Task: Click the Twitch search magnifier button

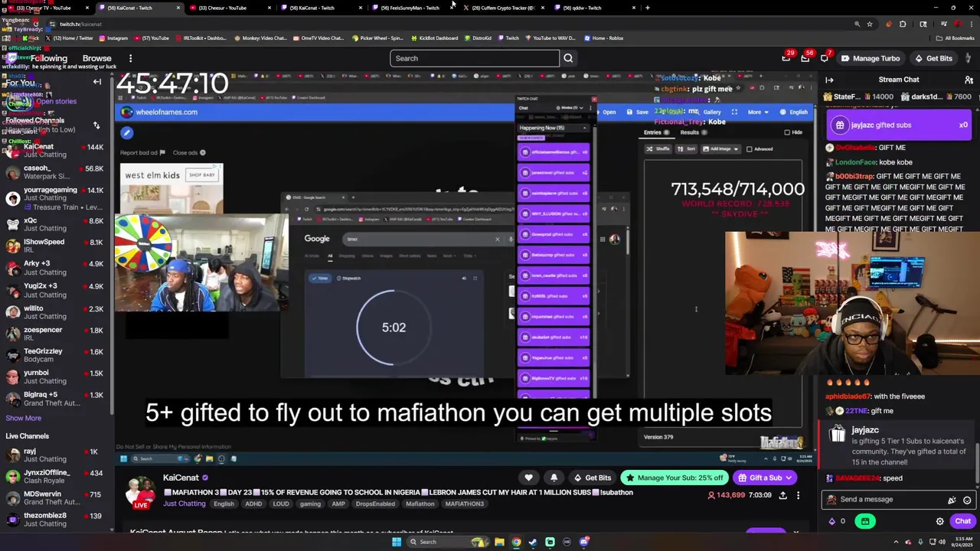Action: coord(568,58)
